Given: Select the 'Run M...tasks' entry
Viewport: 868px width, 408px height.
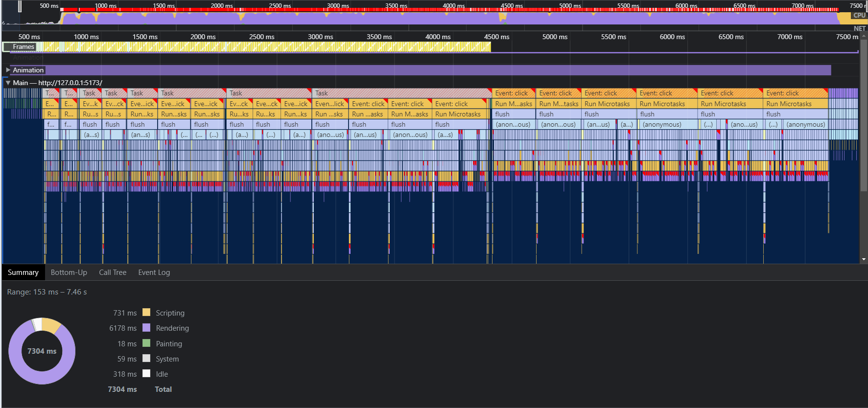Looking at the screenshot, I should [x=559, y=104].
